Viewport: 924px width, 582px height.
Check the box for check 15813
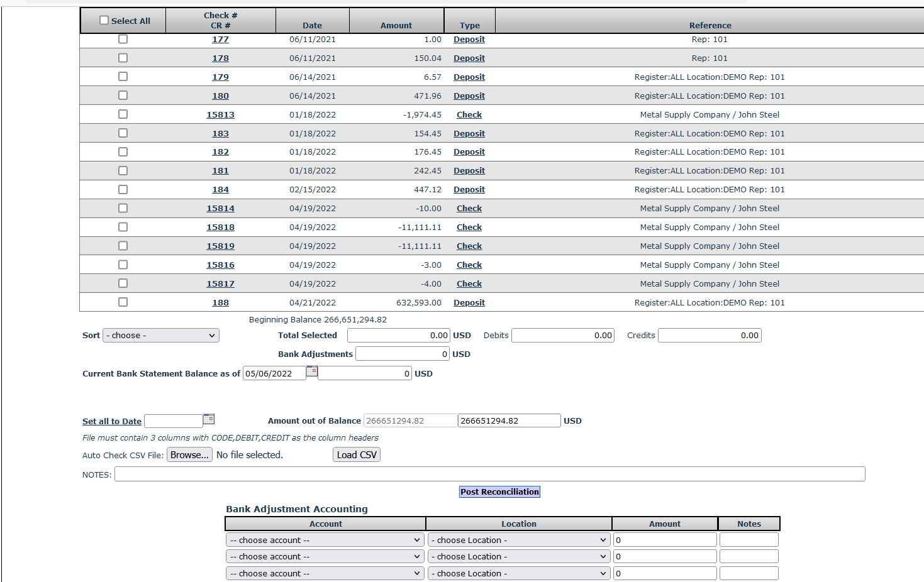click(x=123, y=114)
